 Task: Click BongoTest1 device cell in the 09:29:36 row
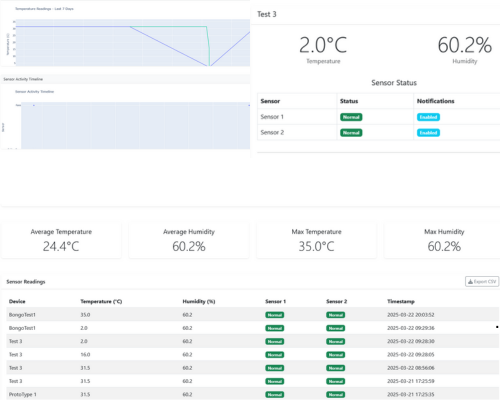point(22,328)
